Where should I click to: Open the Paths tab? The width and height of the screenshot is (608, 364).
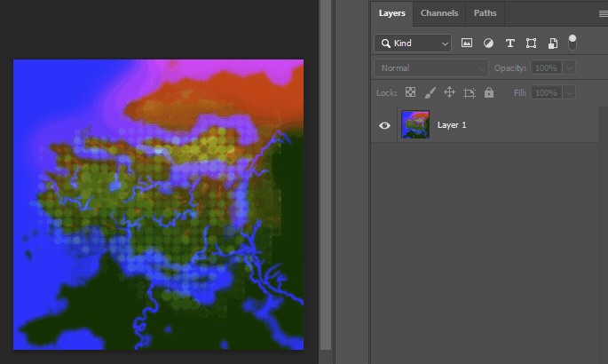click(x=486, y=13)
